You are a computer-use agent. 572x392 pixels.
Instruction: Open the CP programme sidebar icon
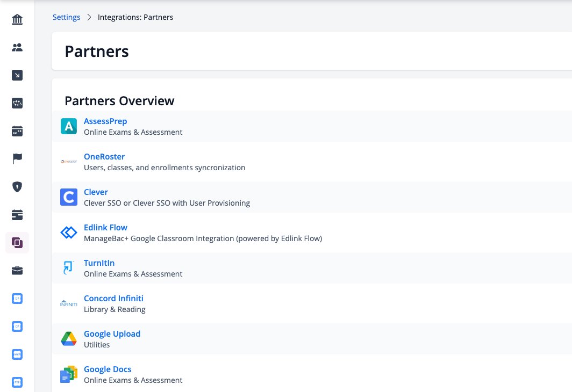[17, 326]
